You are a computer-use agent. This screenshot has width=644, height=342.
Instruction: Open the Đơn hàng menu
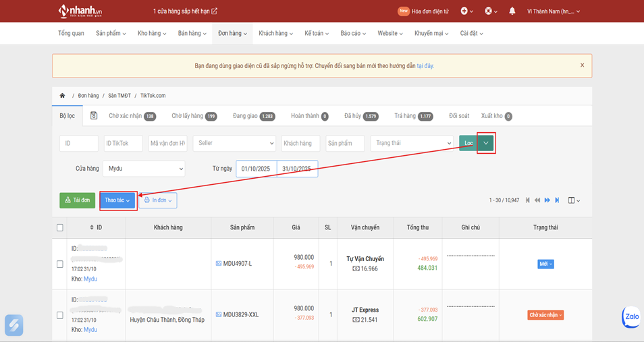[232, 33]
